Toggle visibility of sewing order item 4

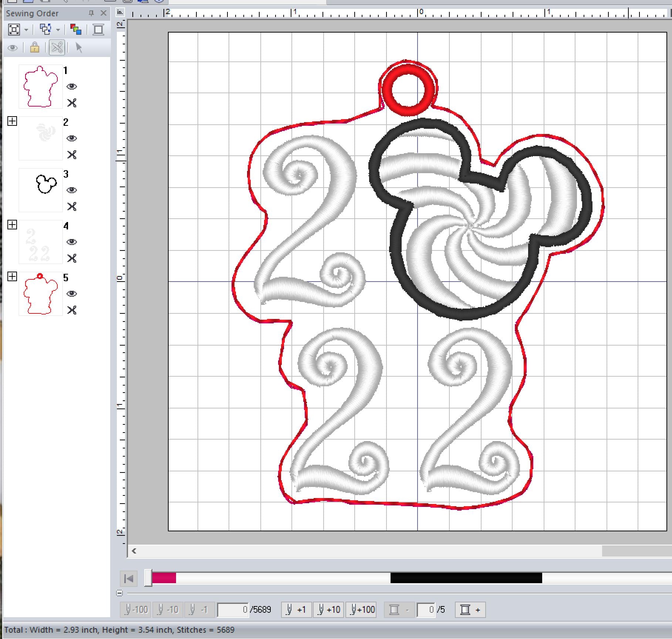(x=71, y=242)
